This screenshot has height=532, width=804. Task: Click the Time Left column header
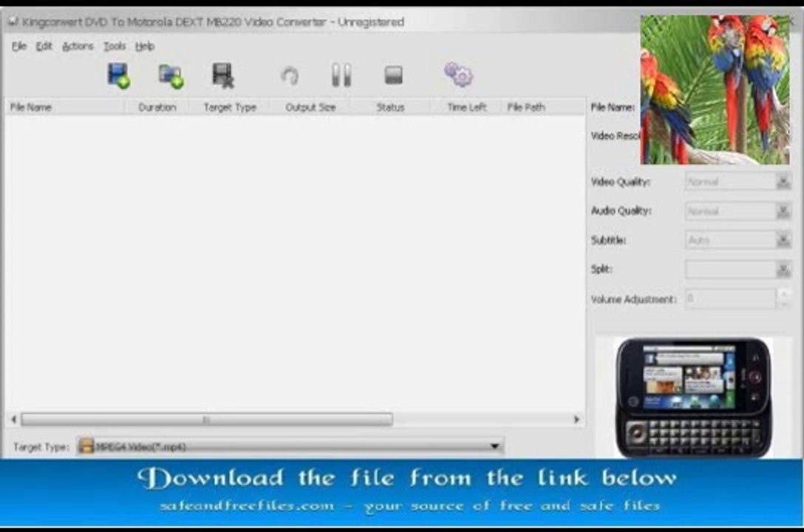point(466,107)
